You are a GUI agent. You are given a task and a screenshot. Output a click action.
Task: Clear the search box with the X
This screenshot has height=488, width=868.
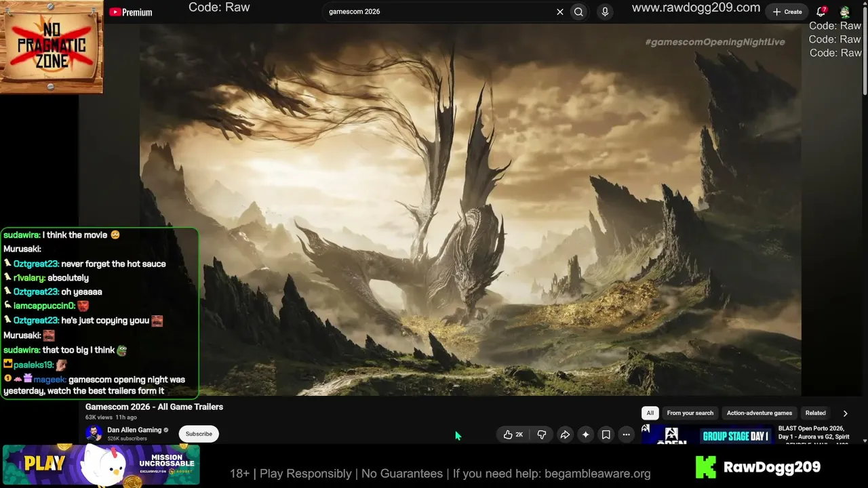pos(560,12)
